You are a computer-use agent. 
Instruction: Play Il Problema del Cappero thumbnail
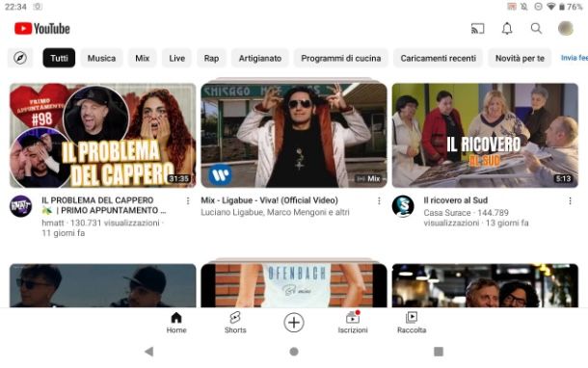pyautogui.click(x=103, y=135)
